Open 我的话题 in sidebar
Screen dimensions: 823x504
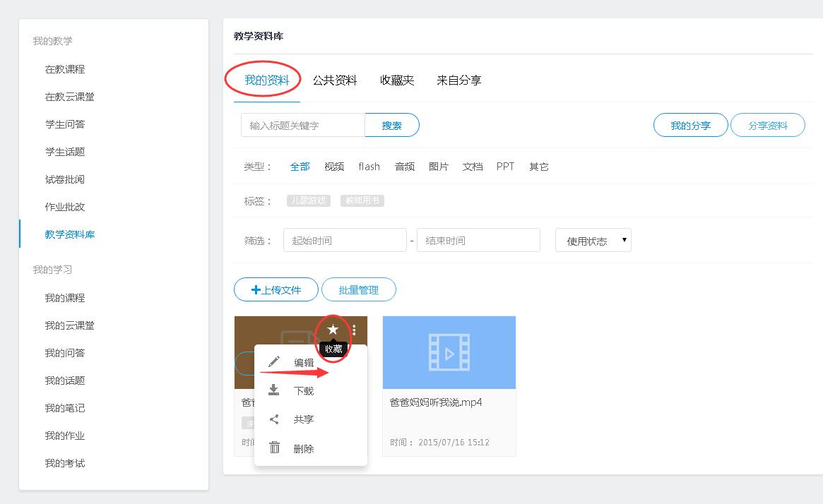click(64, 380)
